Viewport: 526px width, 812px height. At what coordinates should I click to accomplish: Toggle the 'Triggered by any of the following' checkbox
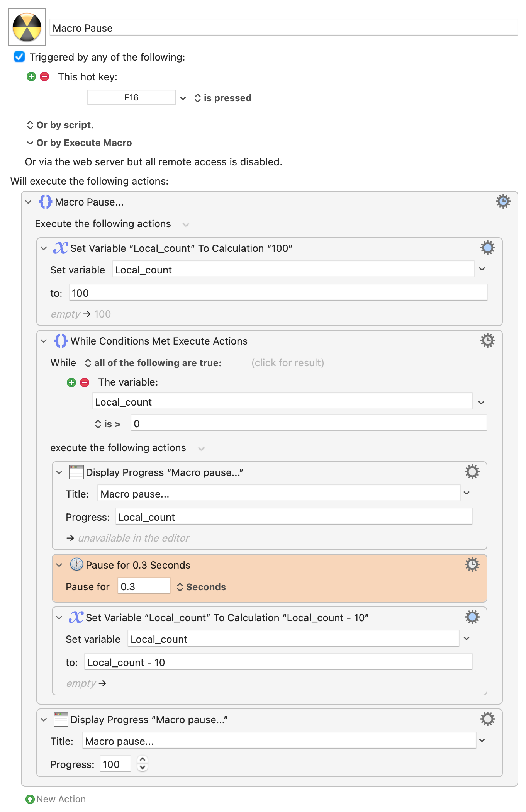19,57
